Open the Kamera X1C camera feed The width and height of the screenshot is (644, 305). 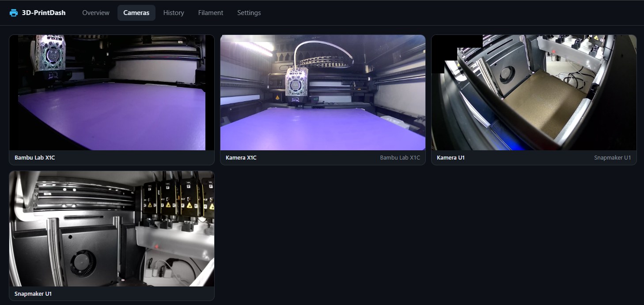point(323,92)
